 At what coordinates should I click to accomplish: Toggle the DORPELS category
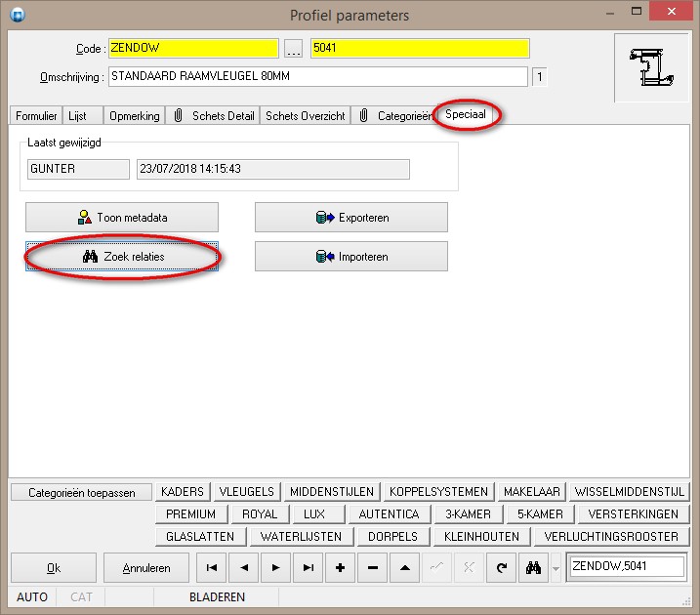click(x=392, y=537)
